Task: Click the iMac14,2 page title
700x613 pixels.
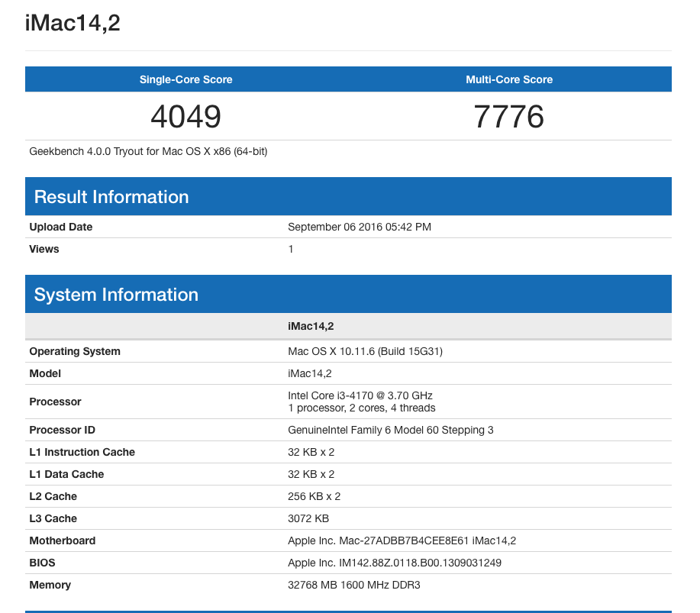Action: pos(73,23)
